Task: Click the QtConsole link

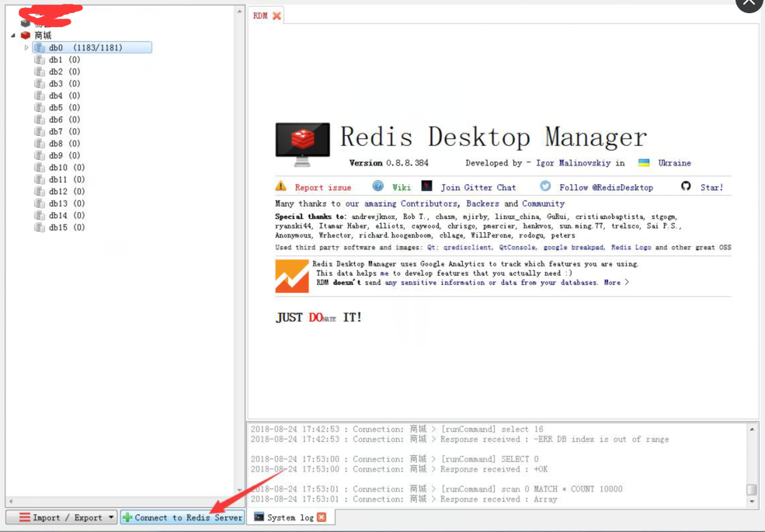Action: click(x=516, y=248)
